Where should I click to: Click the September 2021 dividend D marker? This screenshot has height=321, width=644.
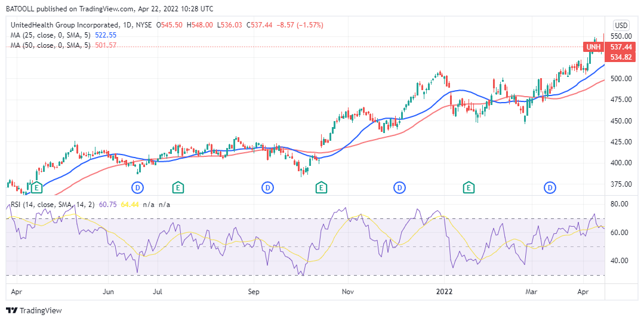[268, 188]
